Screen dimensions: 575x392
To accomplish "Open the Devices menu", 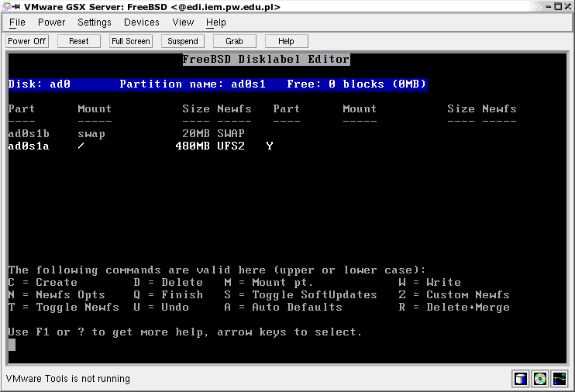I will pyautogui.click(x=142, y=22).
